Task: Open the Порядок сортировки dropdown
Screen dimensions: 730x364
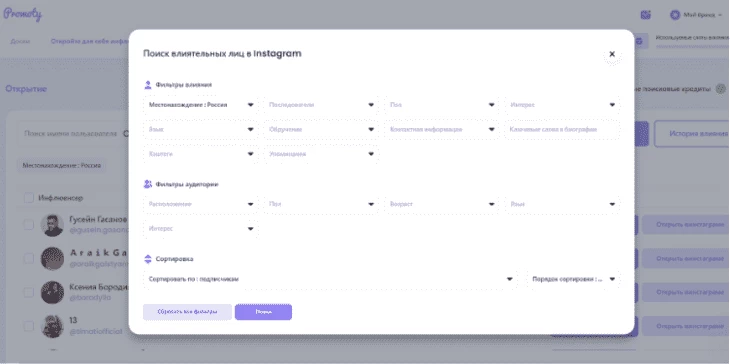Action: click(574, 279)
